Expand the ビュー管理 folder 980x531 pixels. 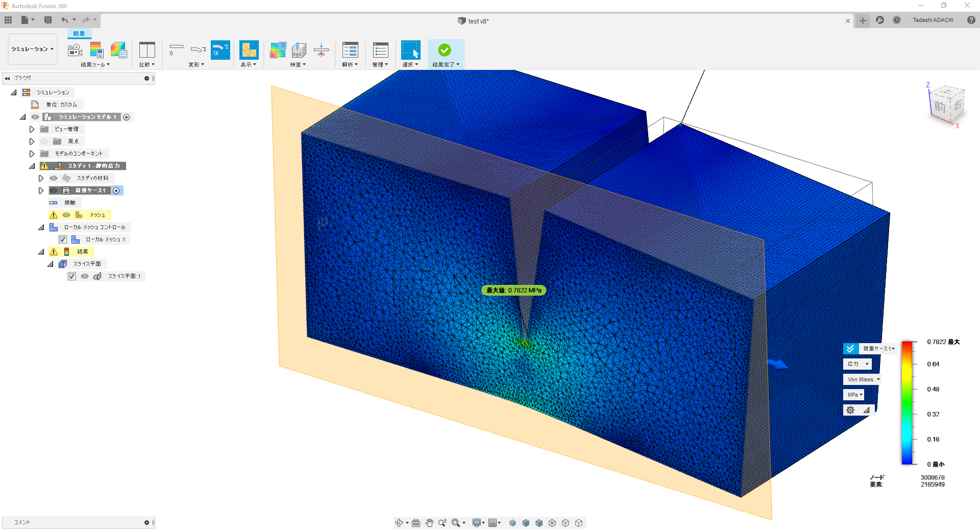32,129
